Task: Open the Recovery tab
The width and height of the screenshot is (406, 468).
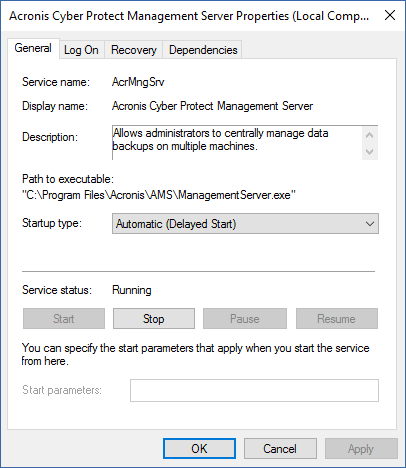Action: point(134,50)
